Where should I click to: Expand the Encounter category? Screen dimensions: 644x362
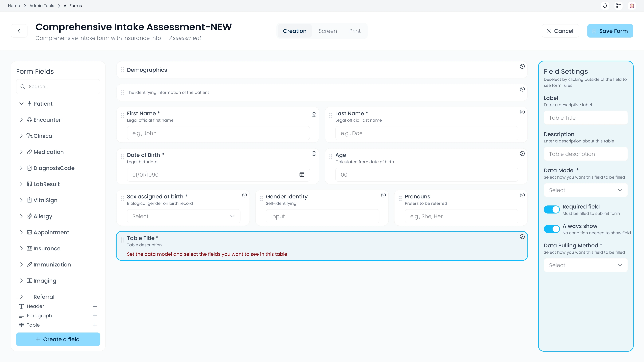tap(21, 120)
